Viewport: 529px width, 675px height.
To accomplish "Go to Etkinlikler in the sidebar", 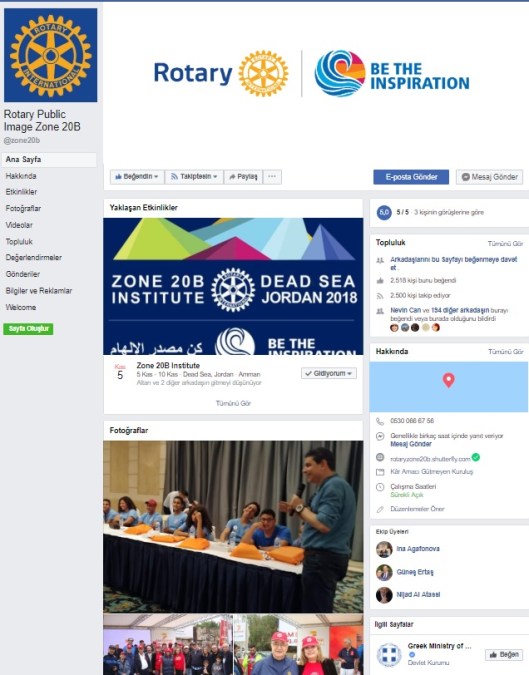I will [22, 192].
